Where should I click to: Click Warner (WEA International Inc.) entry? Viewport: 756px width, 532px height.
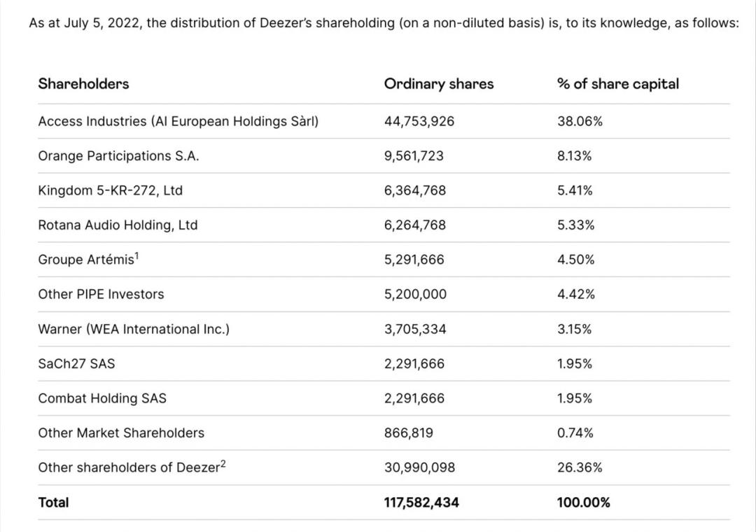pos(134,329)
